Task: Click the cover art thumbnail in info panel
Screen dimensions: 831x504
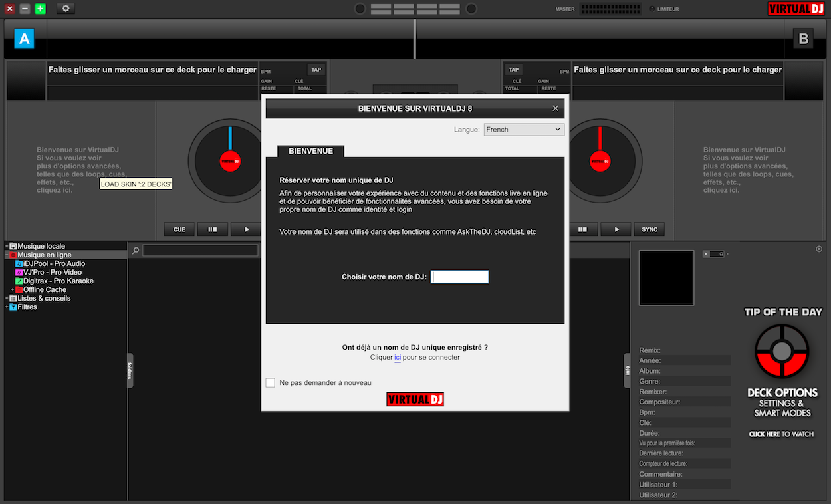Action: pos(666,278)
